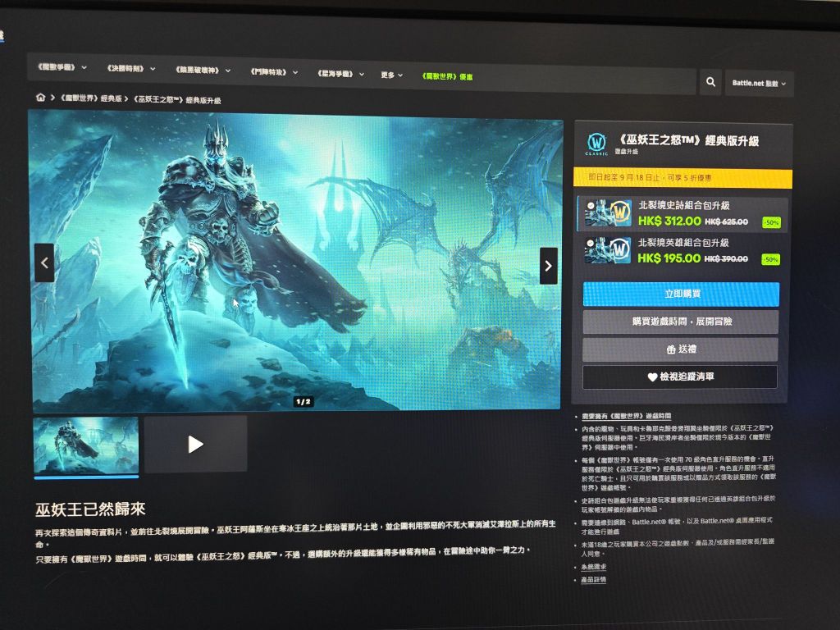The height and width of the screenshot is (630, 840).
Task: Play the trailer video thumbnail
Action: click(x=195, y=444)
